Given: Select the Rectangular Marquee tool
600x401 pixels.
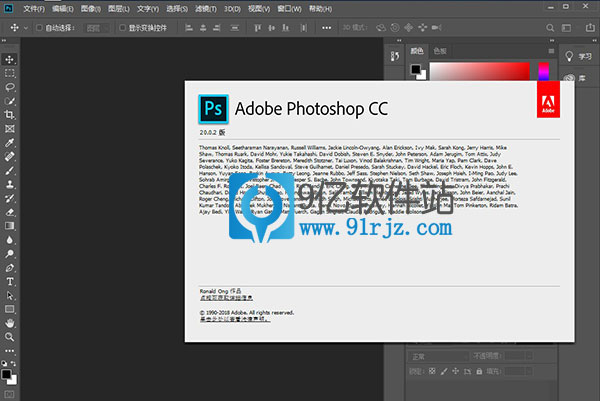Looking at the screenshot, I should click(10, 73).
